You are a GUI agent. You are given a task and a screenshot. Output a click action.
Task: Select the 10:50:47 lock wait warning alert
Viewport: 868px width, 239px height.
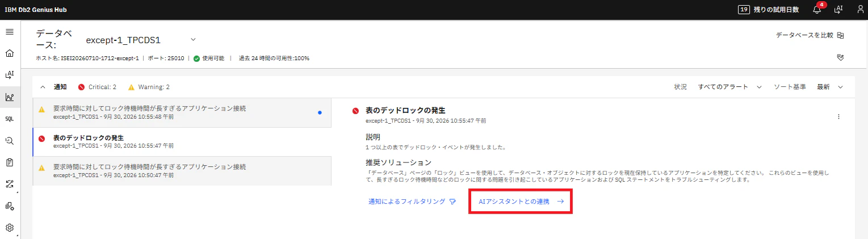182,171
